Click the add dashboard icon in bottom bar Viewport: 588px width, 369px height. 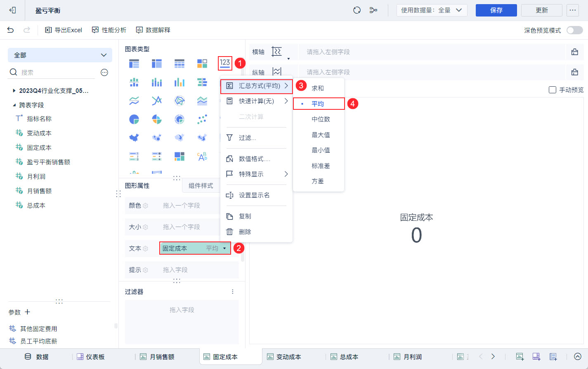536,357
